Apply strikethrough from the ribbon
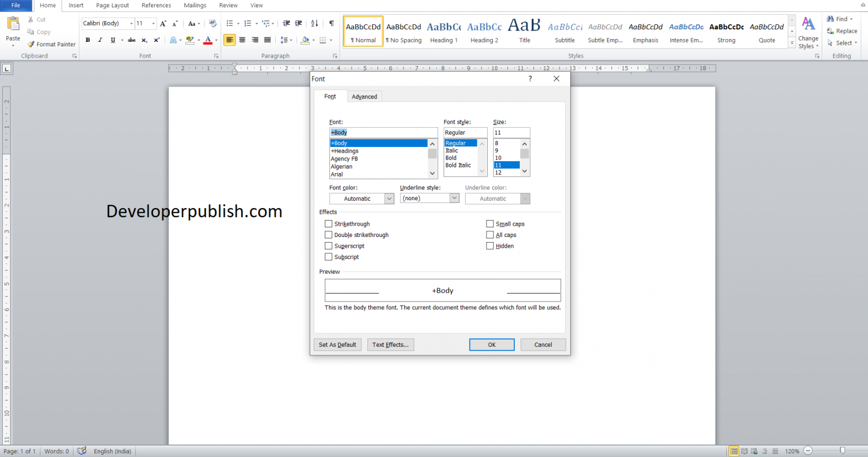868x457 pixels. [x=131, y=40]
